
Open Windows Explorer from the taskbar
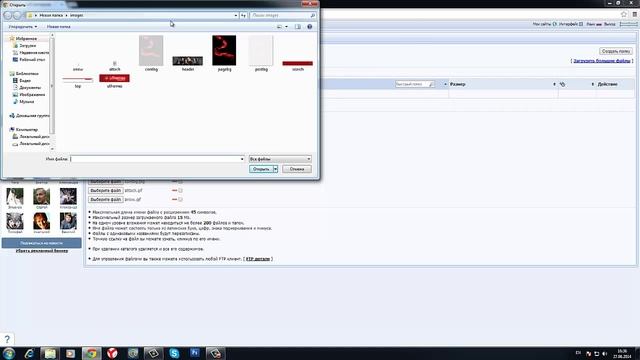50,353
